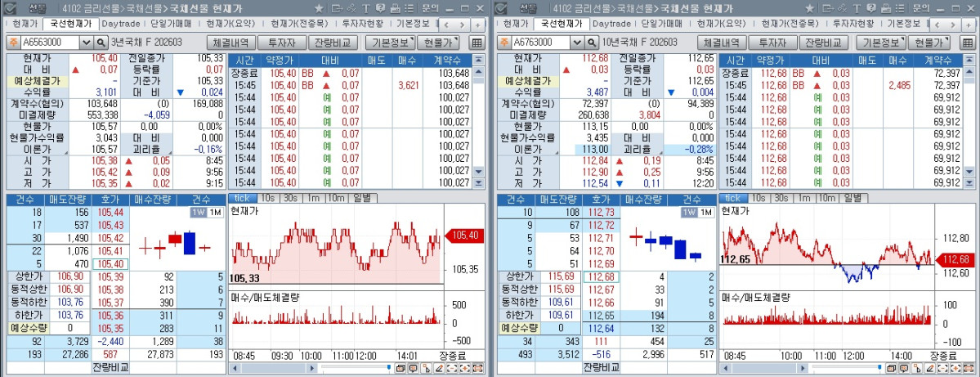Viewport: 980px width, 377px height.
Task: Click ask price 105,44 in the 3-year order book
Action: click(x=110, y=212)
